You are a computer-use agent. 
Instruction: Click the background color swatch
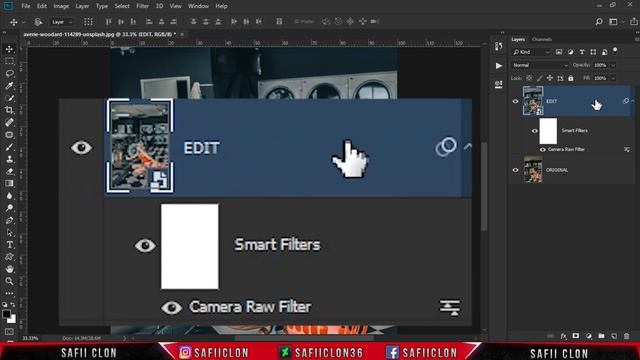pos(13,319)
